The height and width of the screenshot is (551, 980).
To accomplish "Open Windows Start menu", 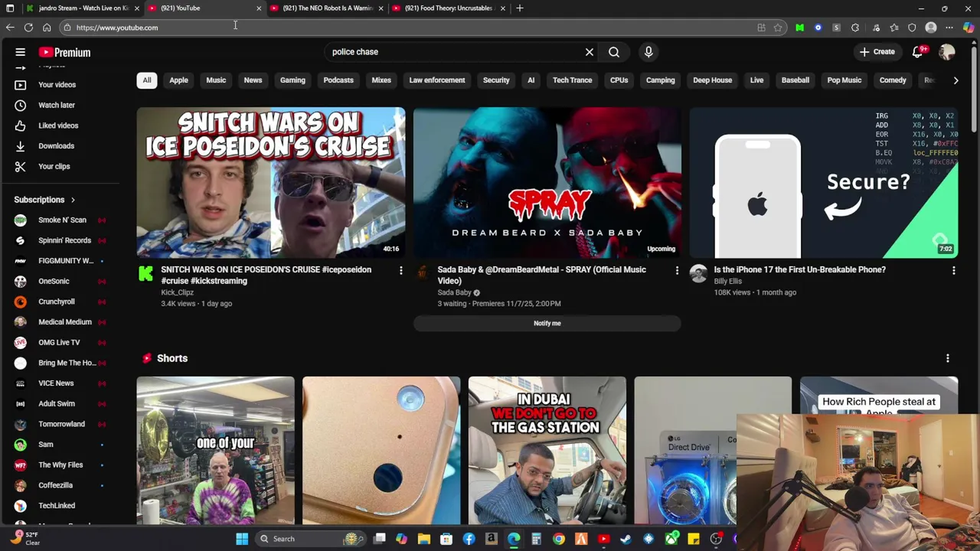I will [x=242, y=539].
